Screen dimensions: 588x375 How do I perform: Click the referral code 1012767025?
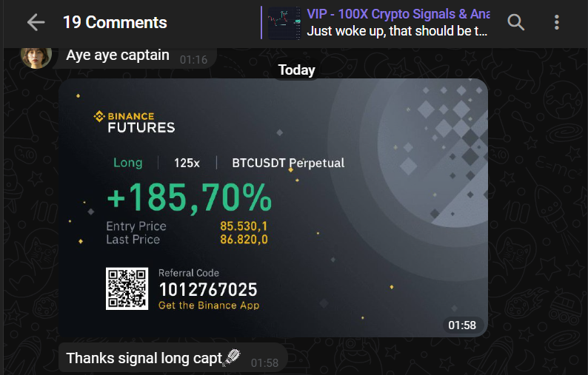(x=208, y=290)
